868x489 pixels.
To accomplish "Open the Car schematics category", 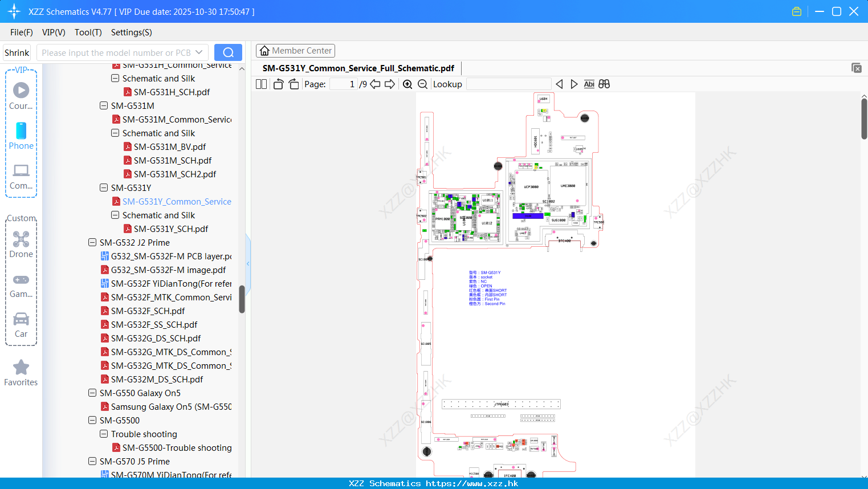I will [21, 324].
